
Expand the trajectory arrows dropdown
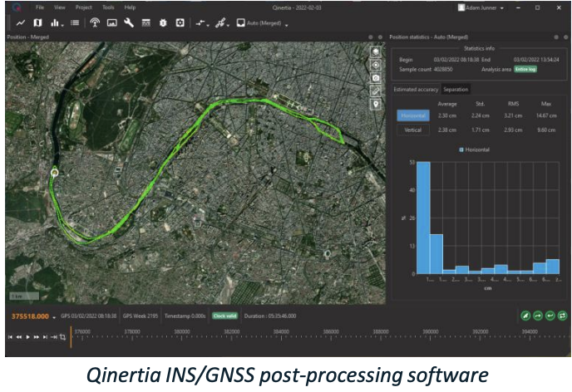pyautogui.click(x=208, y=25)
